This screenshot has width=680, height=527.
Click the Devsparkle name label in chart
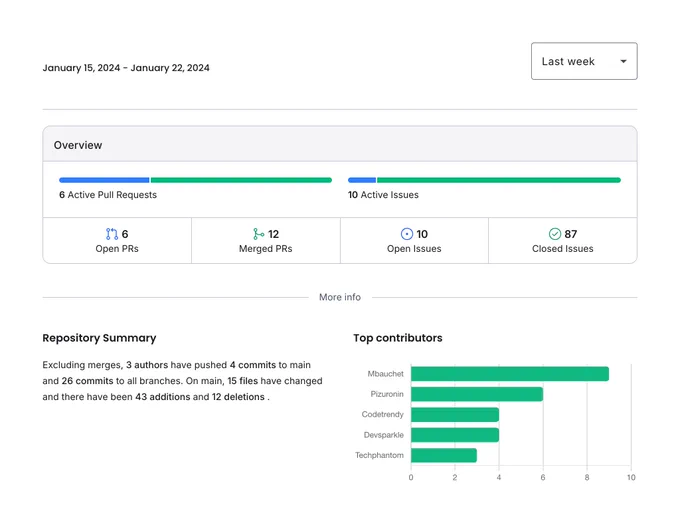tap(384, 435)
